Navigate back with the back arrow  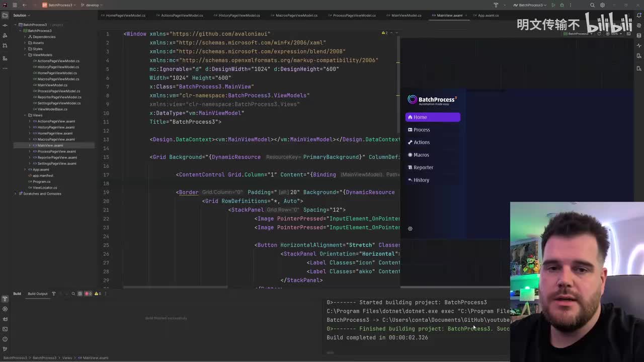[24, 5]
